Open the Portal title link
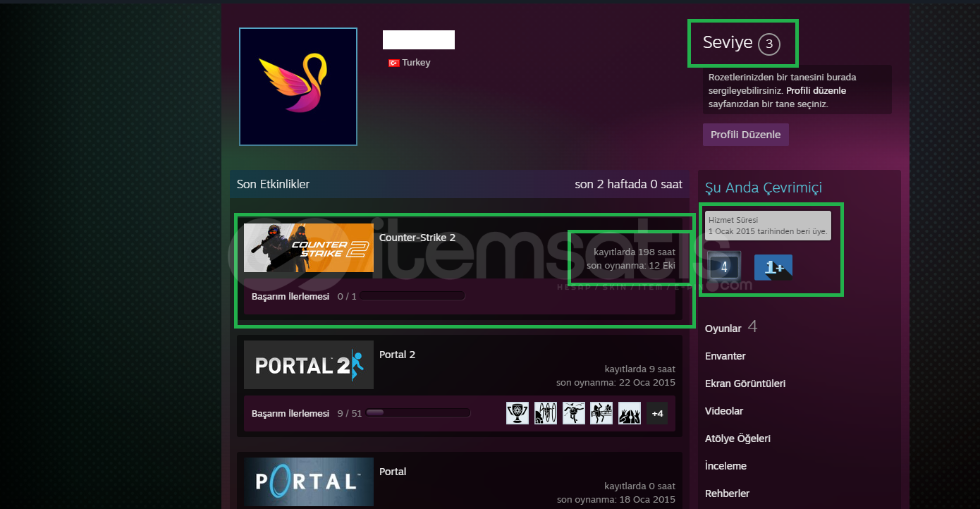This screenshot has width=980, height=509. 393,472
